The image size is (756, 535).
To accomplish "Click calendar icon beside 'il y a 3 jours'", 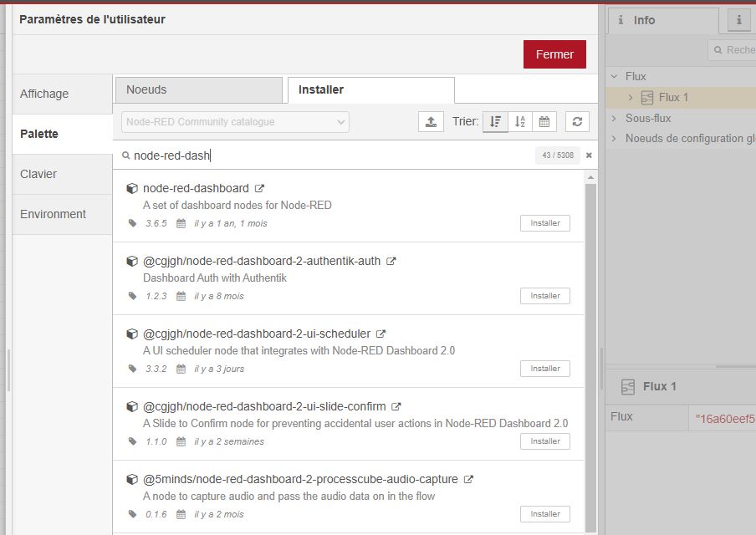I will click(181, 369).
